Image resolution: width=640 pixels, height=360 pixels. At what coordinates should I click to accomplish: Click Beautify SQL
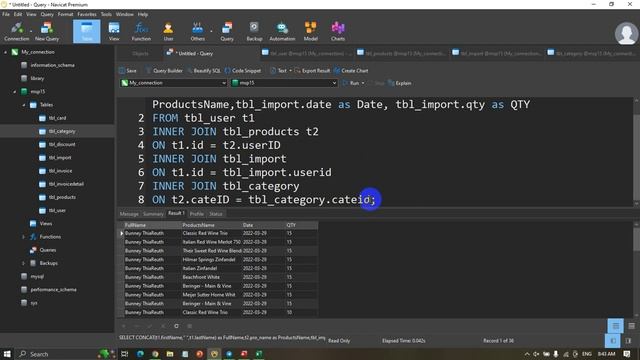click(204, 71)
